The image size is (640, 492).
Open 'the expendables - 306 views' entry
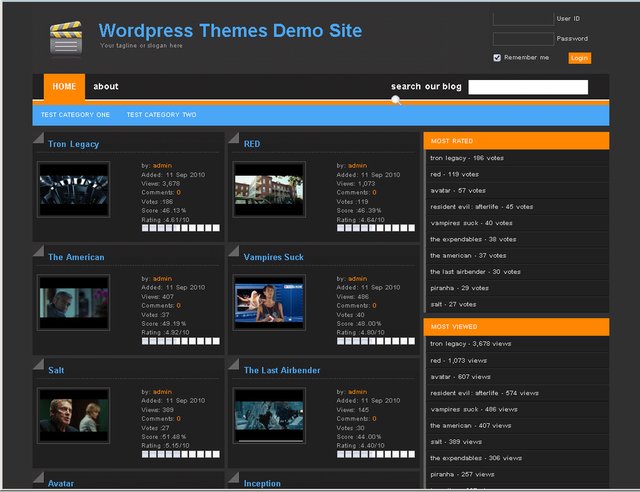pyautogui.click(x=476, y=459)
